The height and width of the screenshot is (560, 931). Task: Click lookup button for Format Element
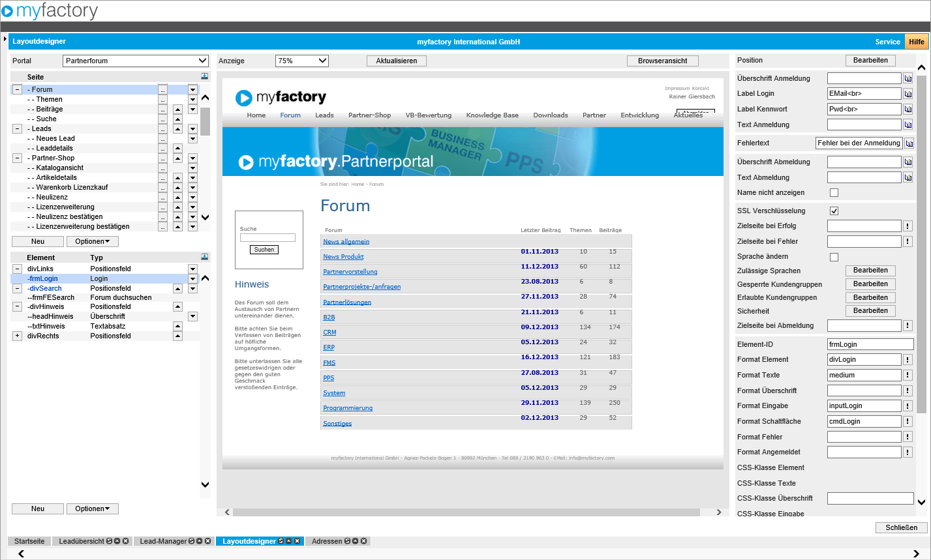[908, 360]
